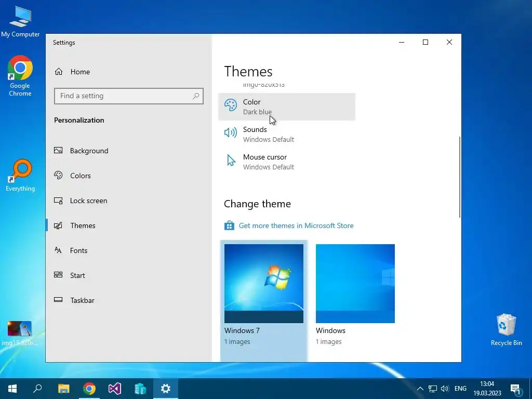Open the Windows Start button

(x=12, y=389)
